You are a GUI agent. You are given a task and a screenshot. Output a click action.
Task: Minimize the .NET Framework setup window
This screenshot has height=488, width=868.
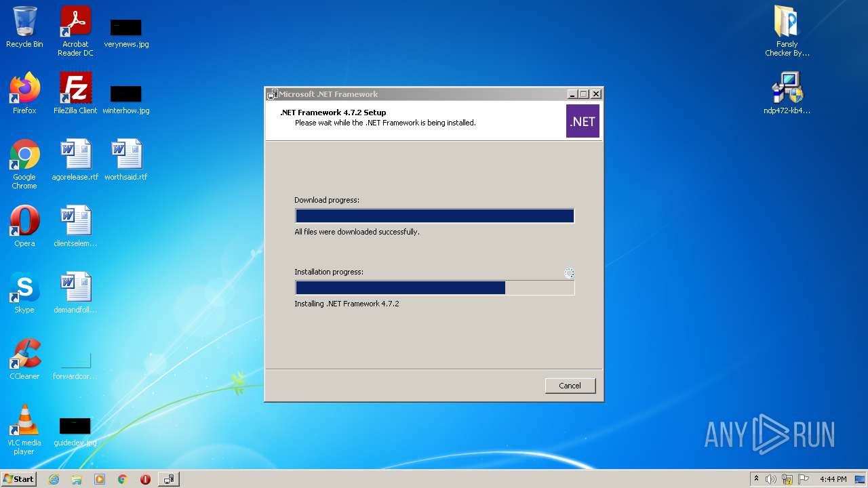(x=572, y=94)
